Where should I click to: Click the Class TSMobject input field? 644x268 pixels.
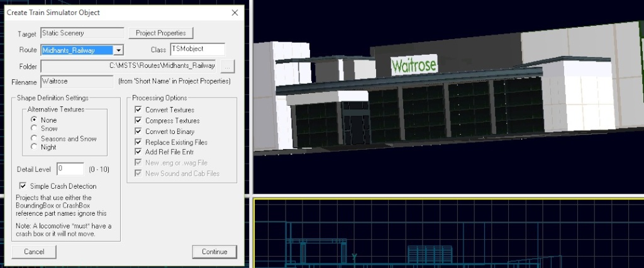coord(197,49)
